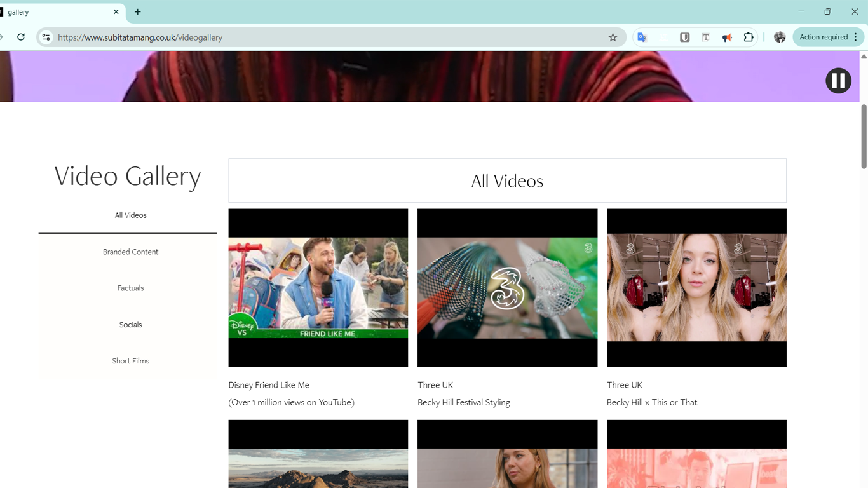The width and height of the screenshot is (868, 488).
Task: Click the Bitwarden shield extension icon
Action: click(x=684, y=37)
